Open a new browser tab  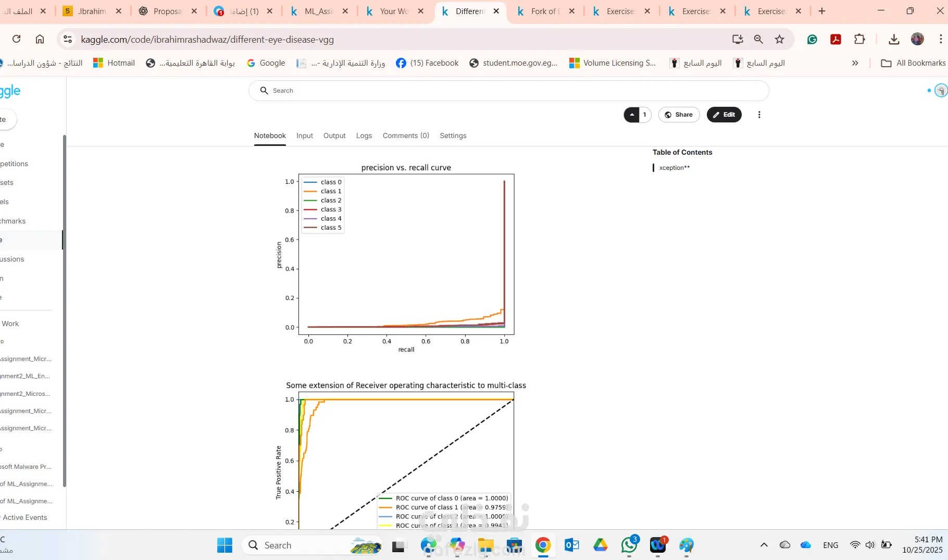coord(822,11)
